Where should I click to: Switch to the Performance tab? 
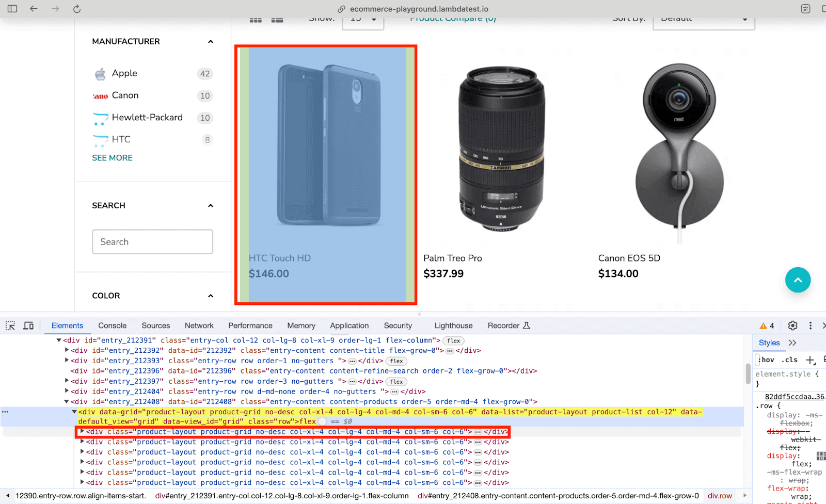pyautogui.click(x=250, y=326)
